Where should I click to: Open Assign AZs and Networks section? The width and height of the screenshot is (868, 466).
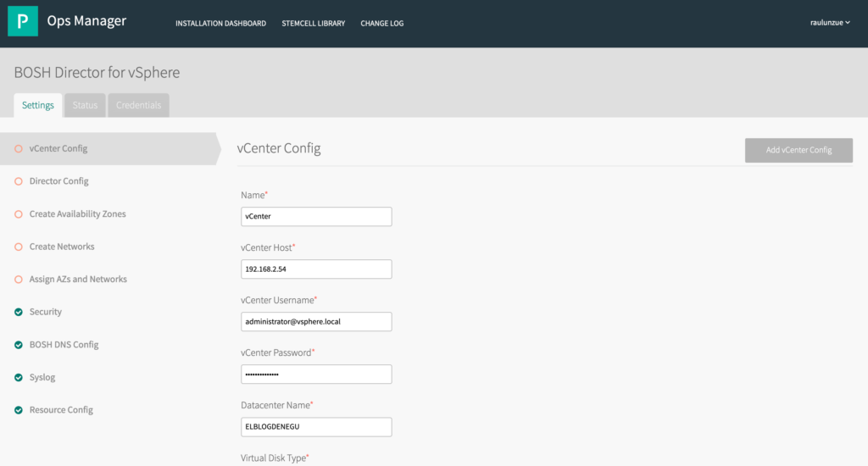pos(78,279)
